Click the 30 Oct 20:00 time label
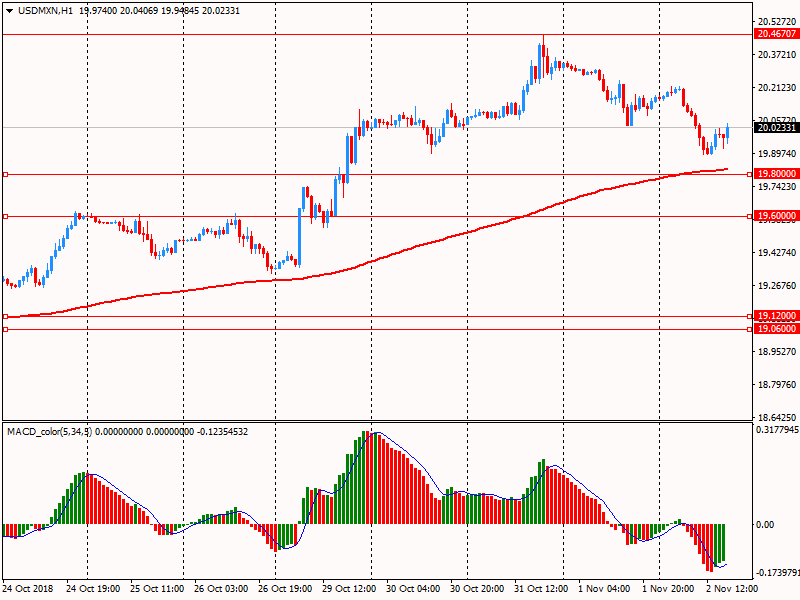Viewport: 800px width, 600px height. click(477, 589)
